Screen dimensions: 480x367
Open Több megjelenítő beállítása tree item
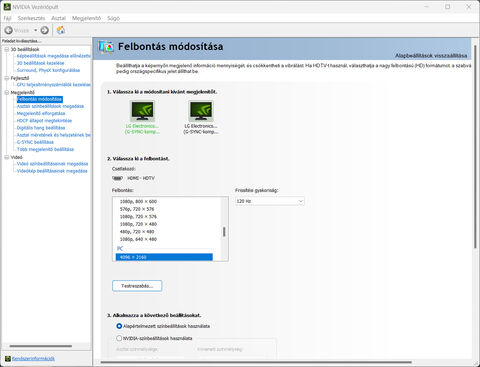pyautogui.click(x=45, y=149)
